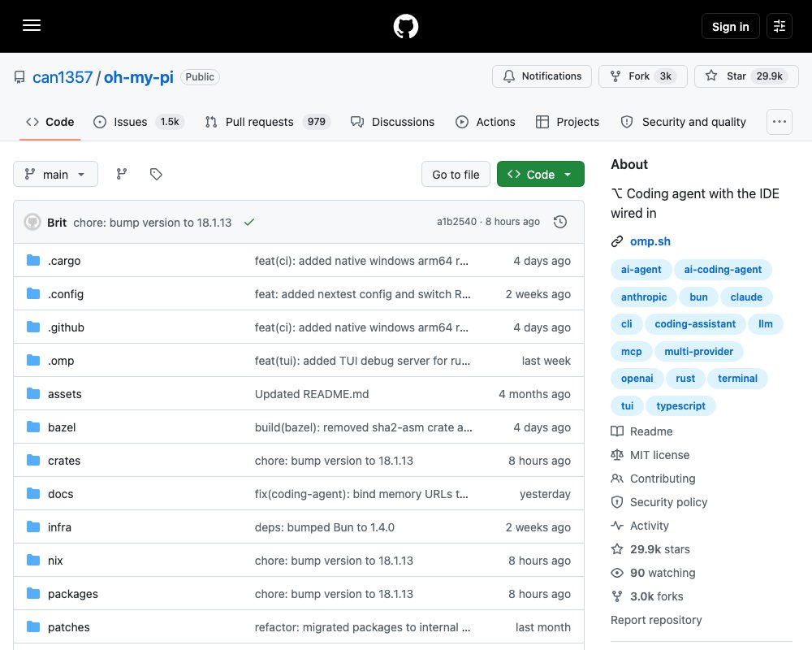Viewport: 812px width, 650px height.
Task: Select the anthropic topic tag
Action: (644, 297)
